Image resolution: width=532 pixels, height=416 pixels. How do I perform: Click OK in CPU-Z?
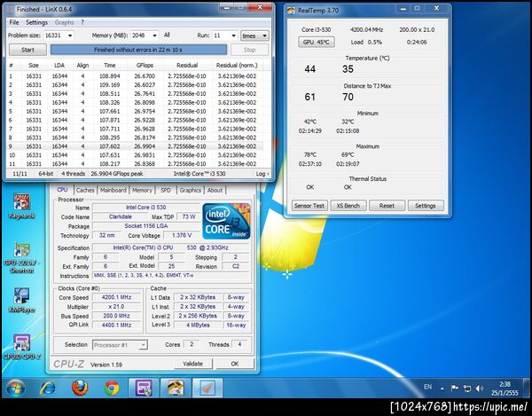click(x=235, y=364)
